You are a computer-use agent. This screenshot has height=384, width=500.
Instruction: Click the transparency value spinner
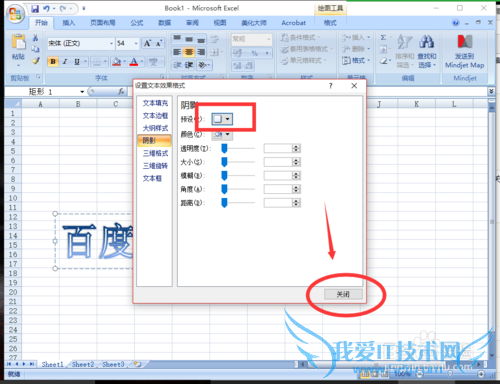click(x=296, y=148)
